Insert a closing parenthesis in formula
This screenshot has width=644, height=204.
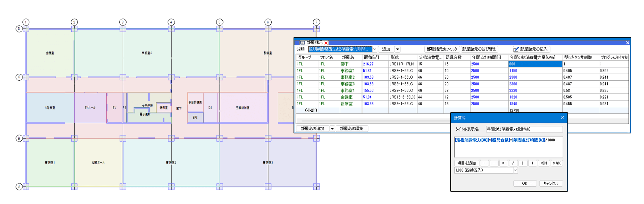tap(532, 163)
